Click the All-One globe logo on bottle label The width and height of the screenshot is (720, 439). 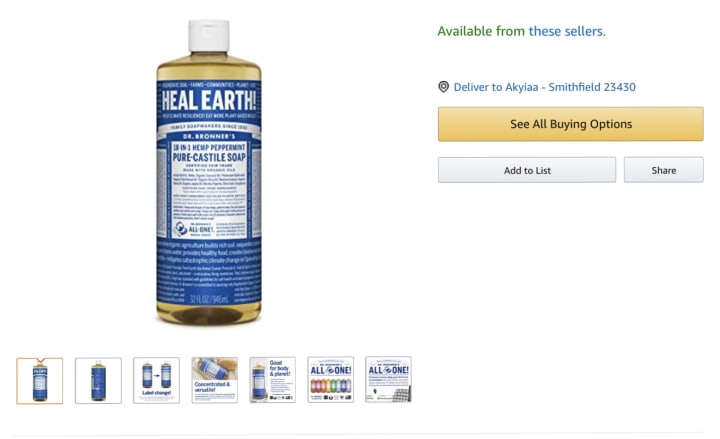point(181,228)
